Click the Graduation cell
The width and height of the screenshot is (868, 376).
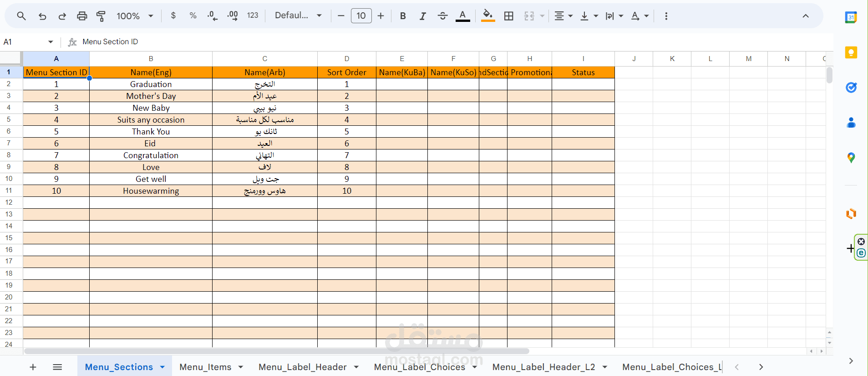click(151, 84)
